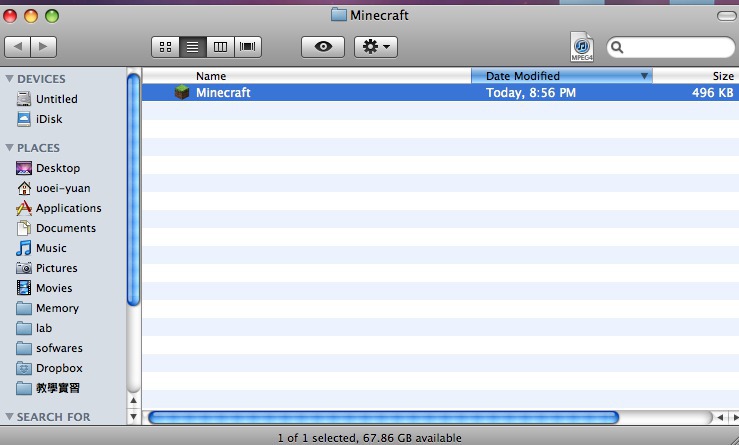739x445 pixels.
Task: Switch to icon view
Action: pos(165,47)
